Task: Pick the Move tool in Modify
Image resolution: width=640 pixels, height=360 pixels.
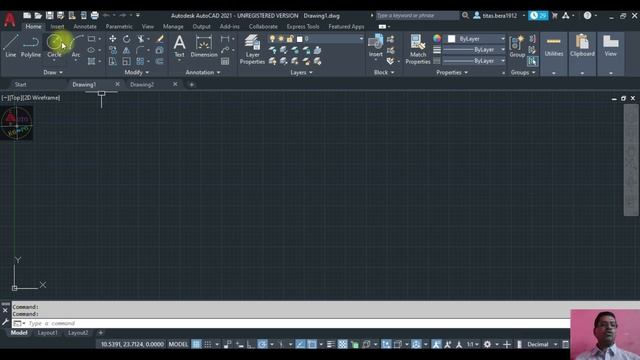Action: pyautogui.click(x=113, y=39)
